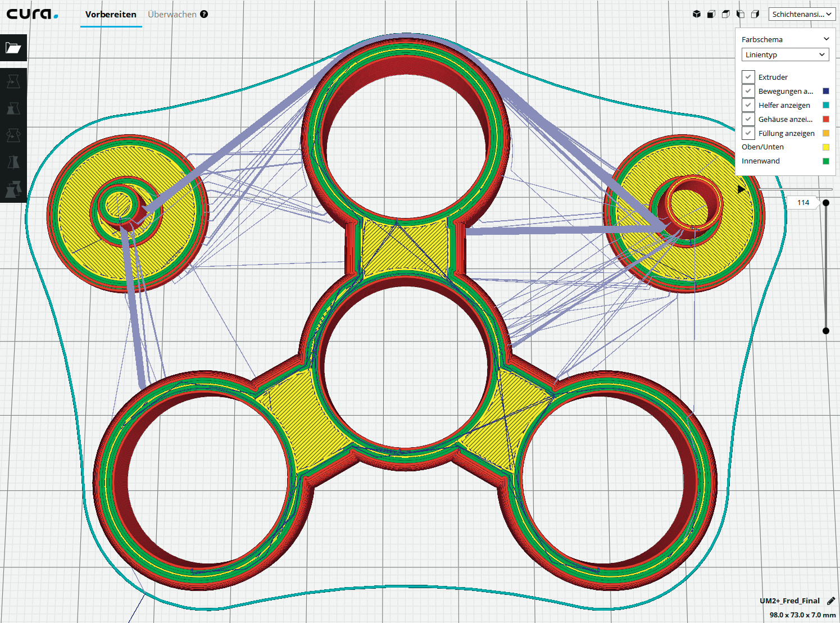Switch to the Überwachen tab
Image resolution: width=840 pixels, height=623 pixels.
click(x=172, y=14)
